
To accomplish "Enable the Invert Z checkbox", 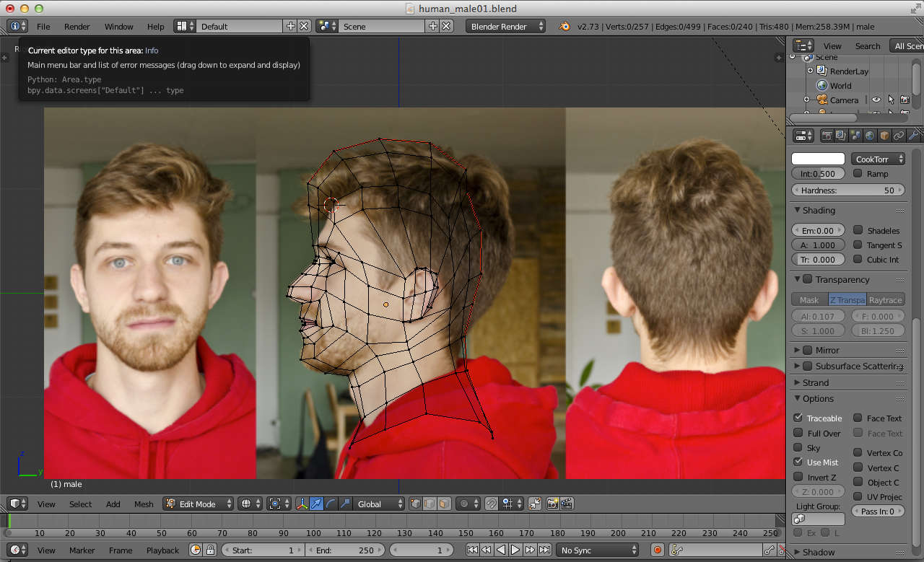I will coord(798,477).
